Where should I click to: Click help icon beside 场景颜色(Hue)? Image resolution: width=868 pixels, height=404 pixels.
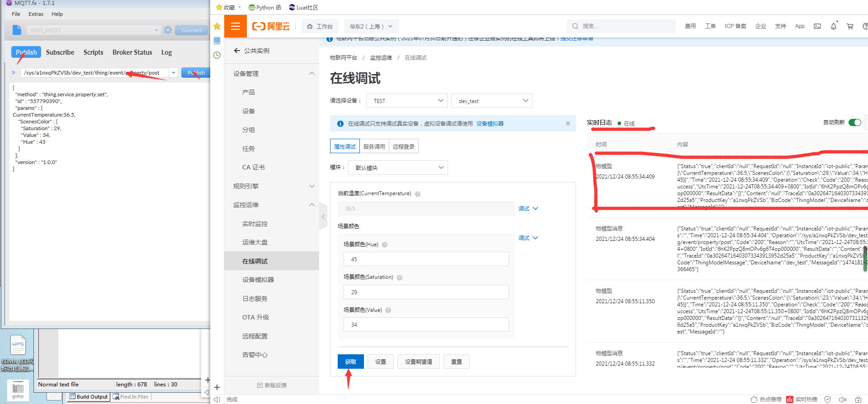pos(385,244)
